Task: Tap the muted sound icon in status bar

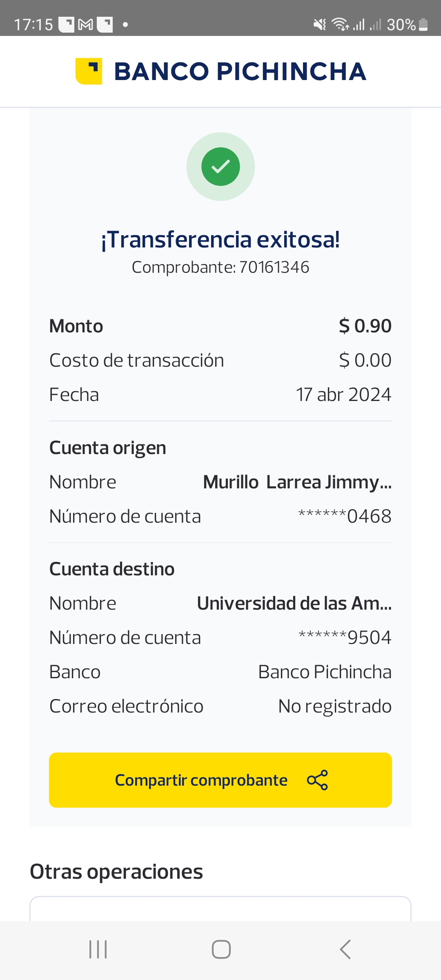Action: click(x=320, y=25)
